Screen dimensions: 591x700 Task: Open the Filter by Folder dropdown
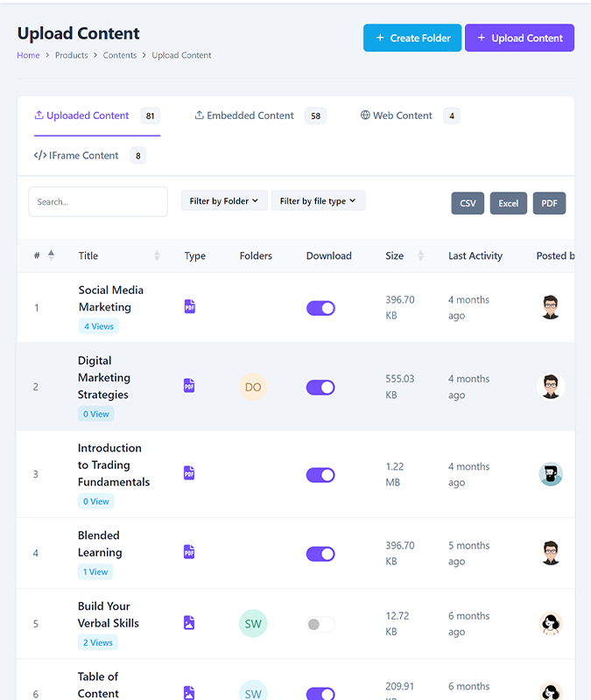click(224, 201)
